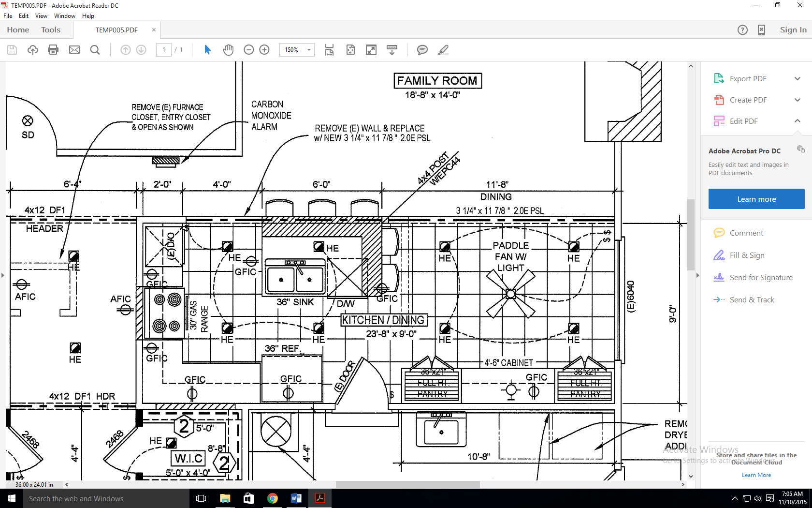
Task: Save the PDF document
Action: point(12,50)
